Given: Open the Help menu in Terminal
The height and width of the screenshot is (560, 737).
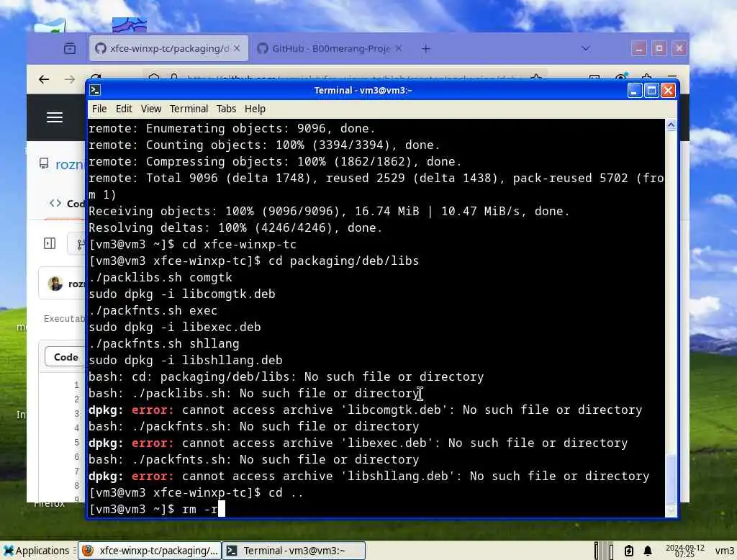Looking at the screenshot, I should point(255,109).
